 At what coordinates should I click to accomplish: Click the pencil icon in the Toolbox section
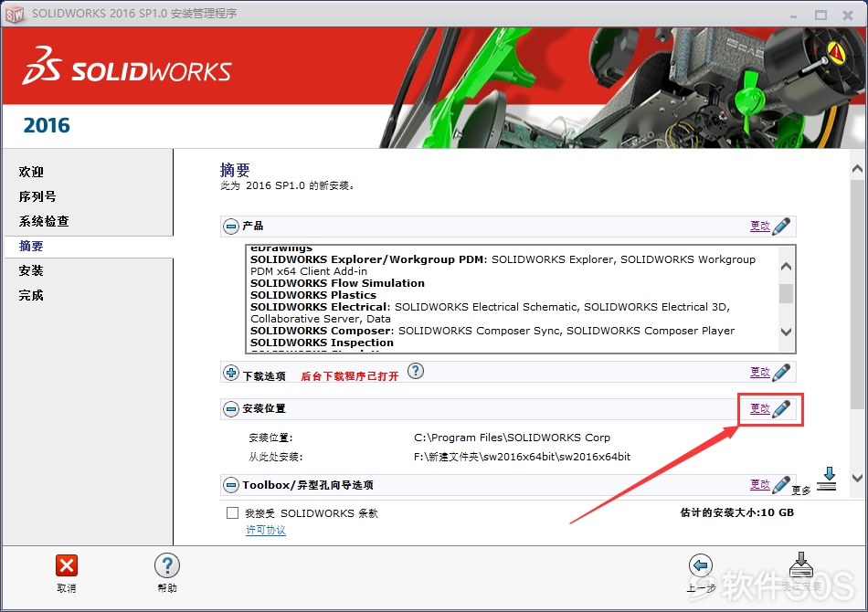point(781,485)
